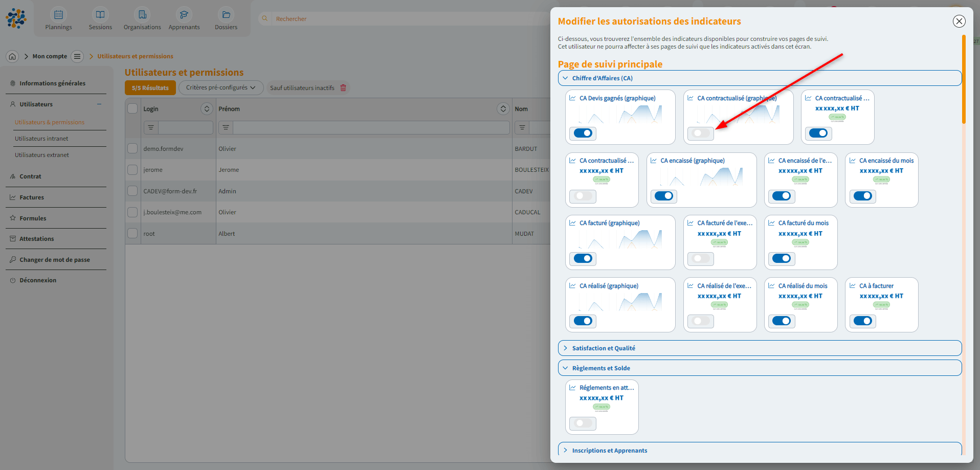Disable the CA Devis gagnés (graphique) toggle
The width and height of the screenshot is (980, 470).
[583, 133]
